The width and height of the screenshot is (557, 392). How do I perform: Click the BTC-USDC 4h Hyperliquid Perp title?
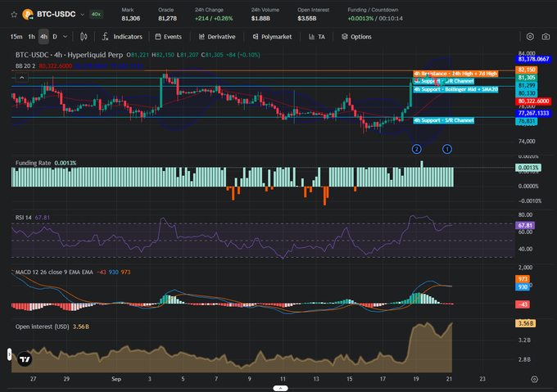point(69,55)
